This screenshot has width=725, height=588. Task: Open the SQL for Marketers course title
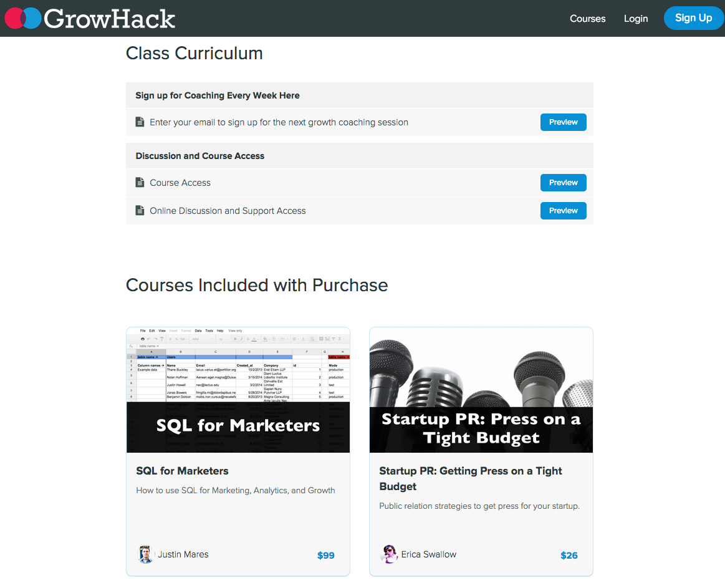182,471
